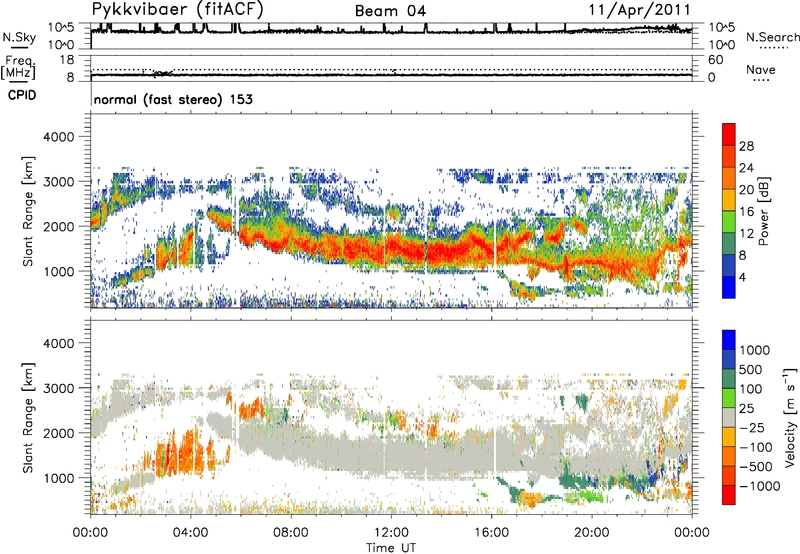Click the 'normal (fast stereo) 153' mode text
The width and height of the screenshot is (800, 554).
[x=173, y=99]
